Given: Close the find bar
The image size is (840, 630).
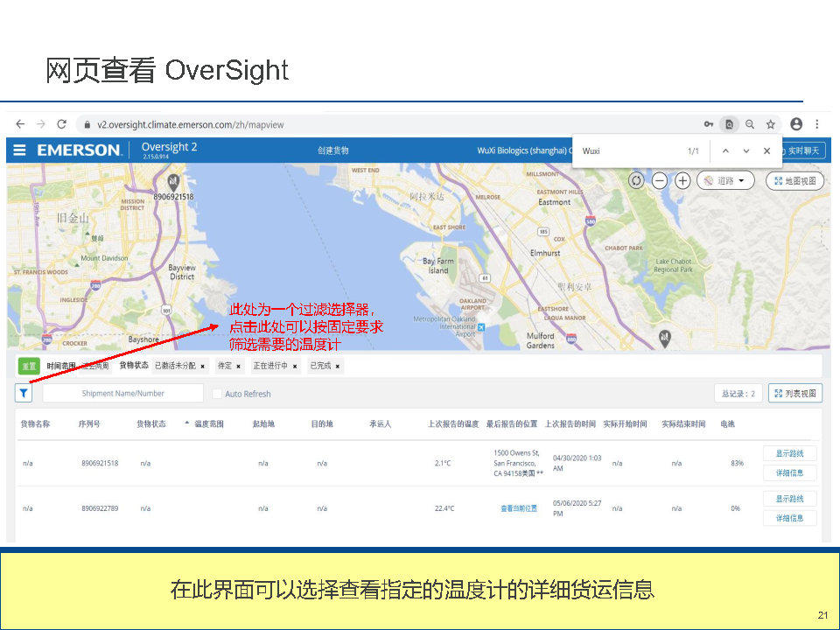Looking at the screenshot, I should pyautogui.click(x=766, y=151).
